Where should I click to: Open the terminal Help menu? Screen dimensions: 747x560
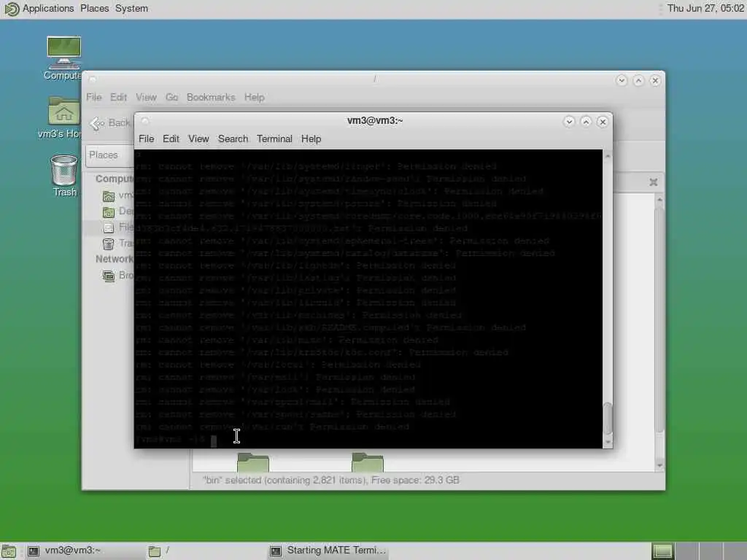(311, 139)
